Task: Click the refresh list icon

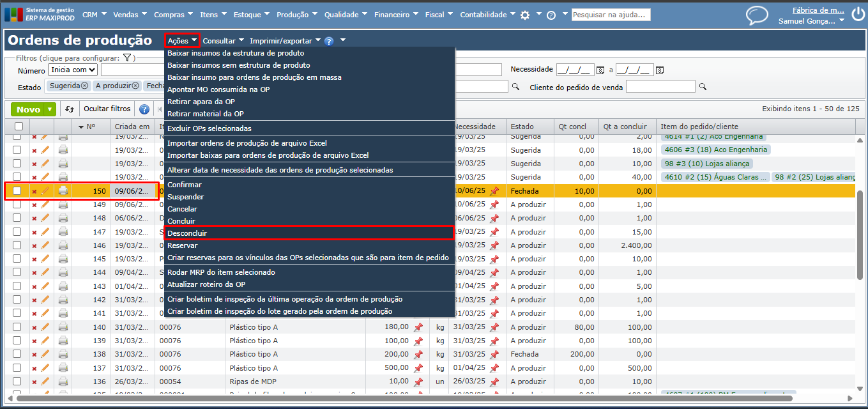Action: (69, 109)
